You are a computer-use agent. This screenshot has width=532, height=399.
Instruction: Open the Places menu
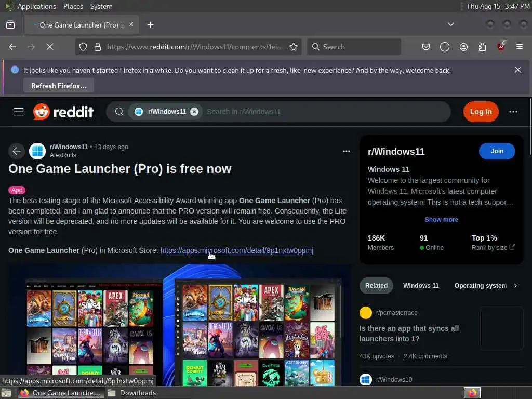pos(73,6)
